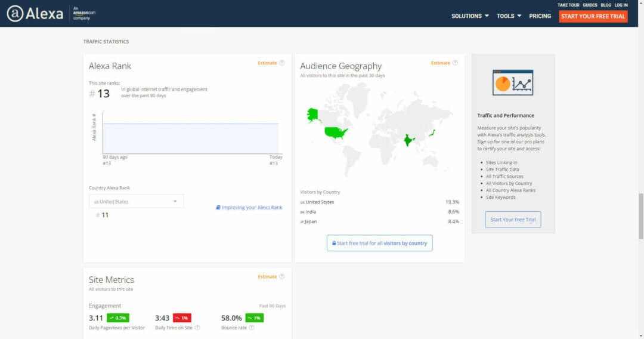Viewport: 644px width, 339px height.
Task: Click the Alexa Rank Estimate label
Action: tap(267, 63)
